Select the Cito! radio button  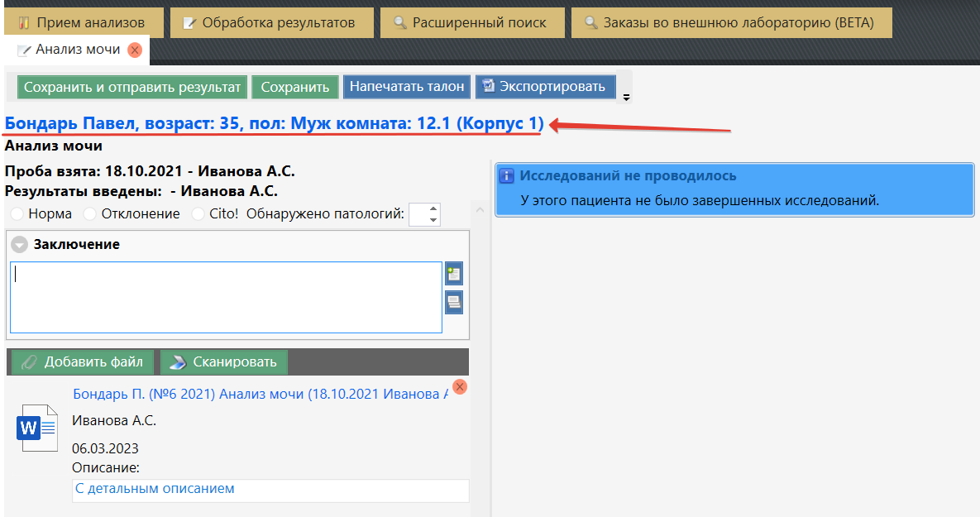click(198, 214)
